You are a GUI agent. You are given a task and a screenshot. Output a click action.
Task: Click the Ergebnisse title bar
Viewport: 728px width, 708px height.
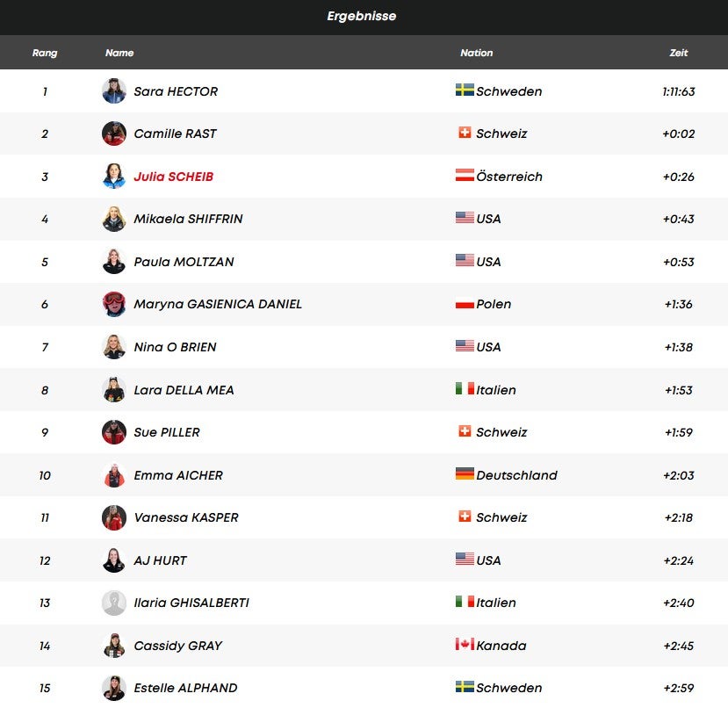(362, 17)
